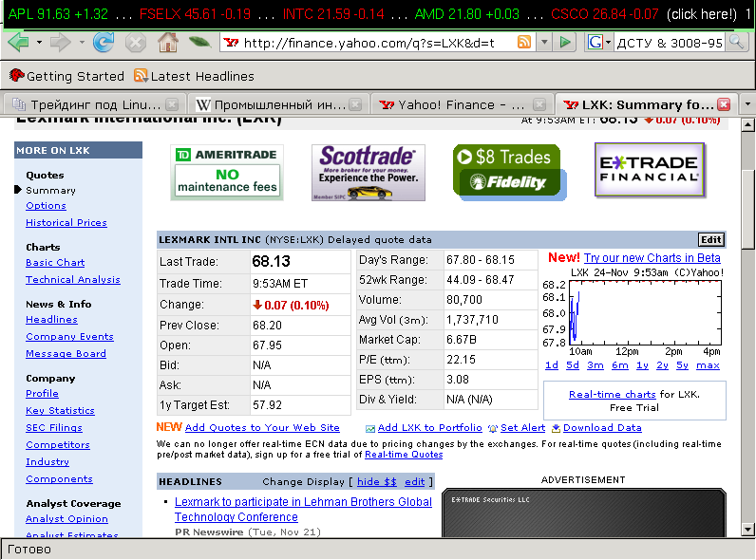Switch to the Yahoo! Finance tab
The image size is (756, 560).
pyautogui.click(x=462, y=104)
